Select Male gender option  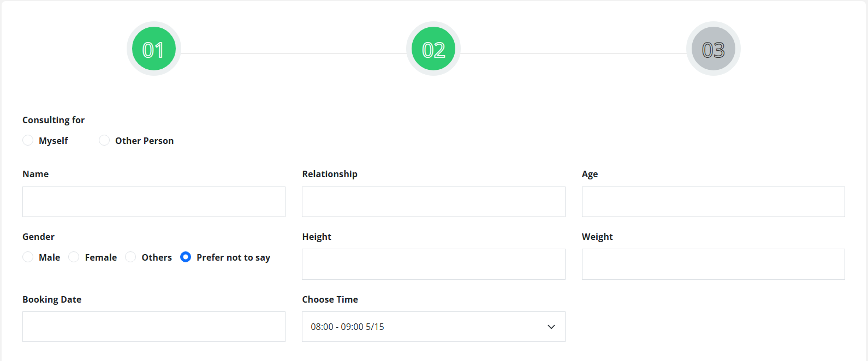click(x=28, y=257)
